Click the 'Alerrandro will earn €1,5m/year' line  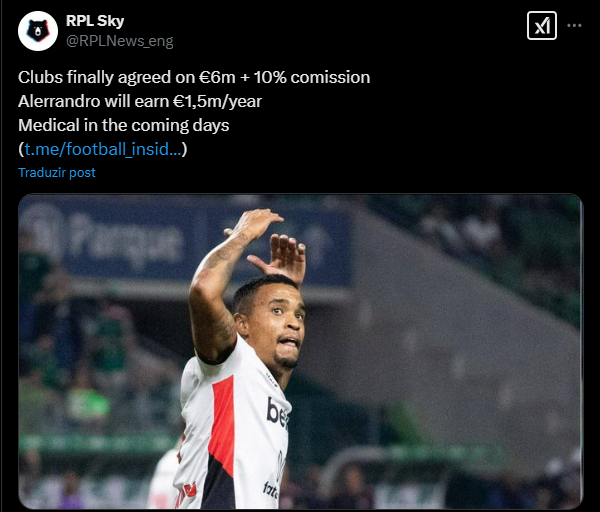(x=140, y=101)
